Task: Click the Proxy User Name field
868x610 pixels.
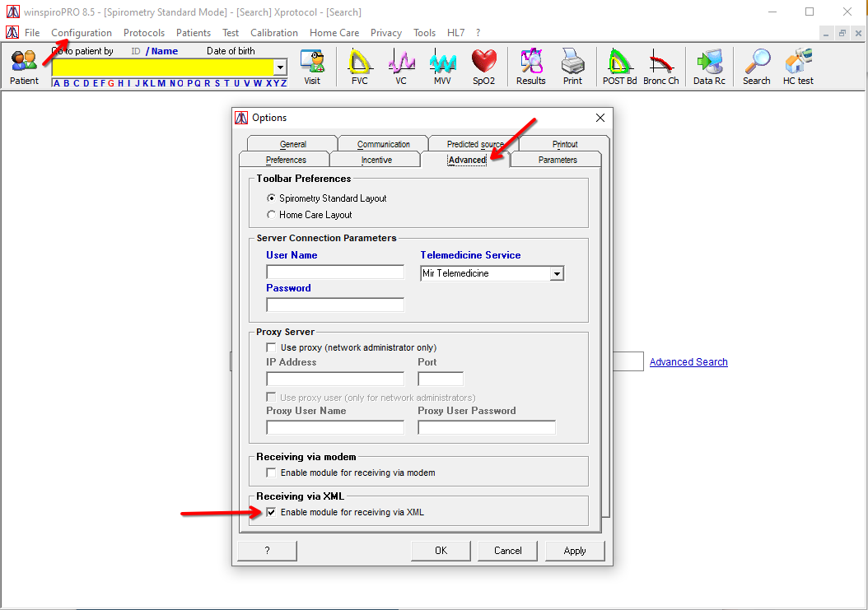Action: click(x=335, y=427)
